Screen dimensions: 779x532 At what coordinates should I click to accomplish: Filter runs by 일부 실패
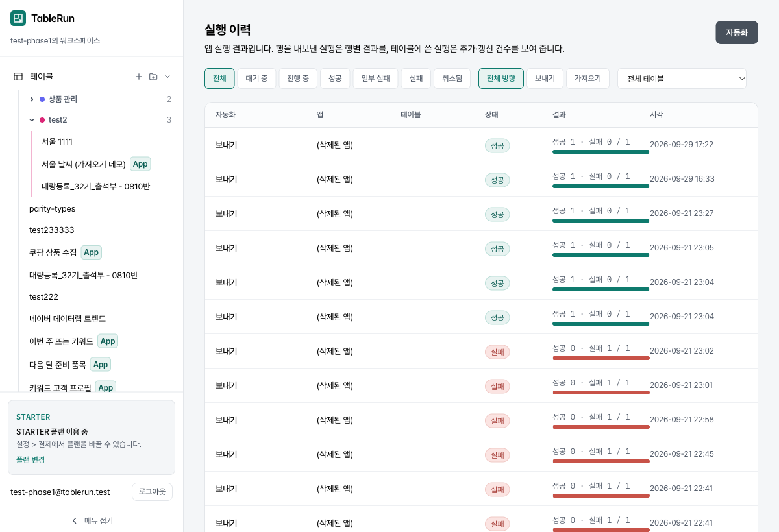(x=375, y=79)
